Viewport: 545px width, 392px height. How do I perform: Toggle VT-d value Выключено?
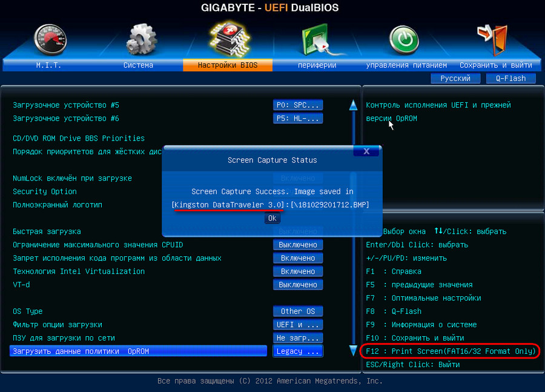coord(298,285)
